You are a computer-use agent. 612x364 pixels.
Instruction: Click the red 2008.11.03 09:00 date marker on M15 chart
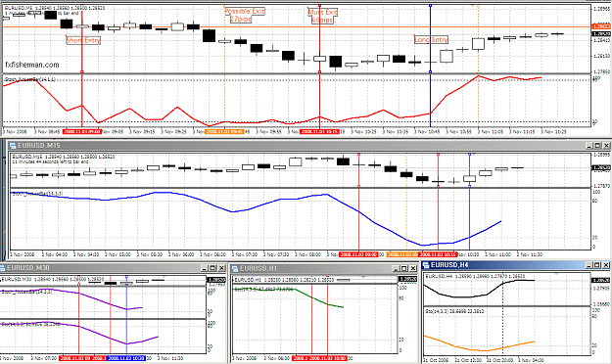(358, 254)
